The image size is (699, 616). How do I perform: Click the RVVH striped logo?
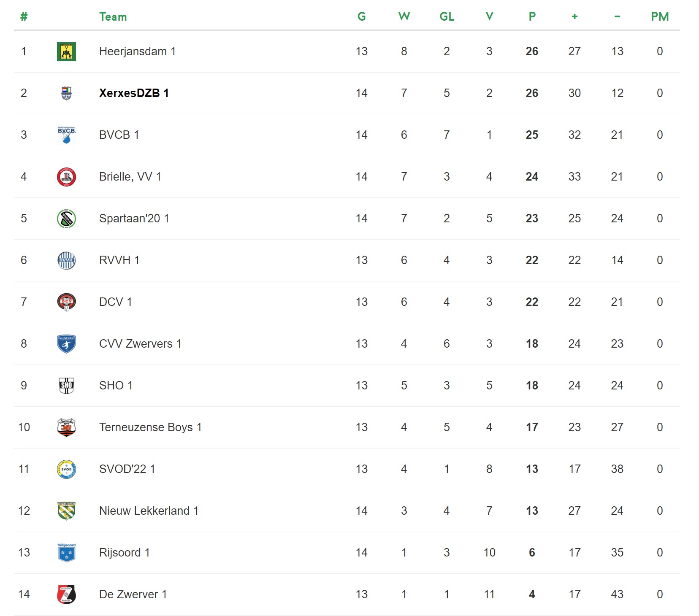(66, 260)
